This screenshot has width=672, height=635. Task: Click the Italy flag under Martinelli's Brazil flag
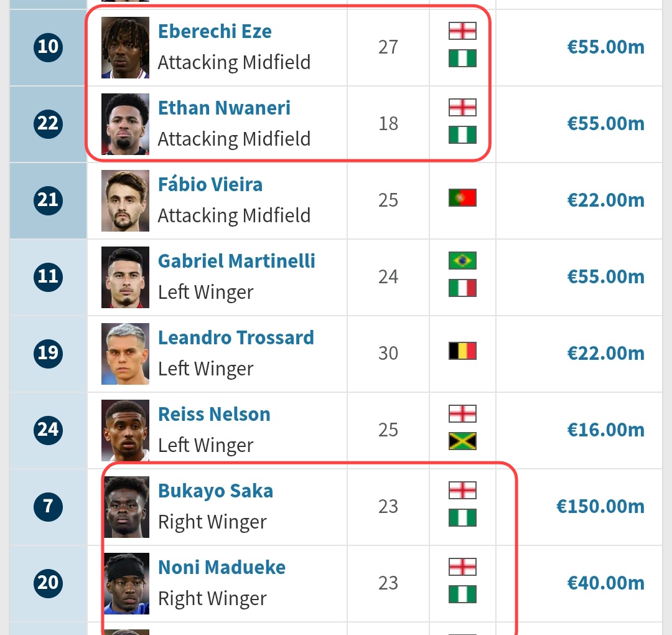point(462,288)
